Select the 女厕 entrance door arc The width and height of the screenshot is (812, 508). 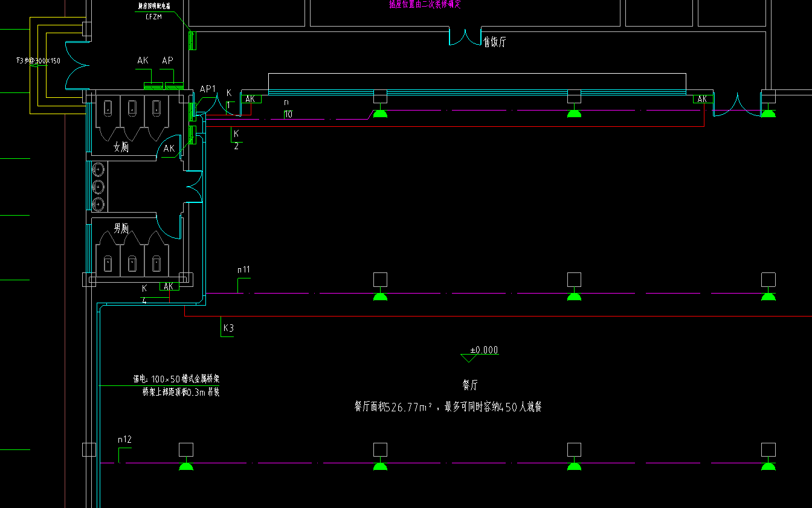167,148
